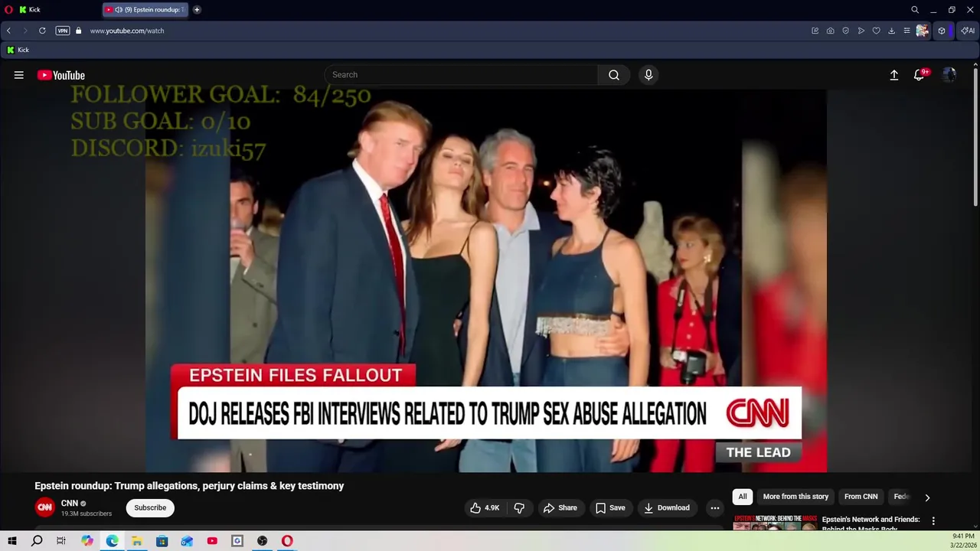Open Windows taskbar search
This screenshot has width=980, height=551.
click(x=37, y=541)
